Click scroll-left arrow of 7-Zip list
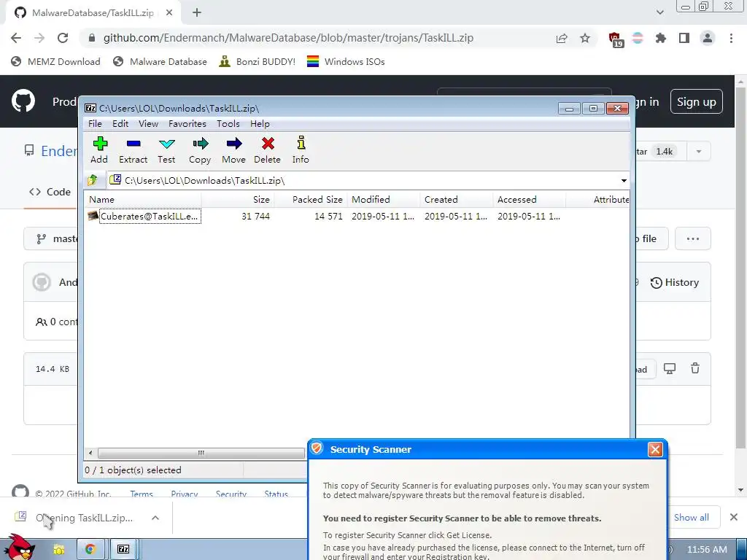This screenshot has height=560, width=747. click(90, 453)
